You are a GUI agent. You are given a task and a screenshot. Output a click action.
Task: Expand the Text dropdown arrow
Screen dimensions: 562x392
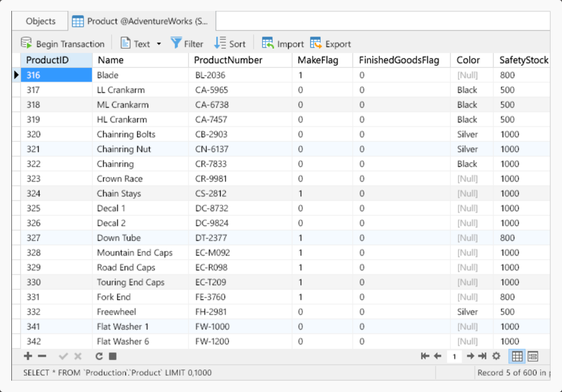pos(159,44)
